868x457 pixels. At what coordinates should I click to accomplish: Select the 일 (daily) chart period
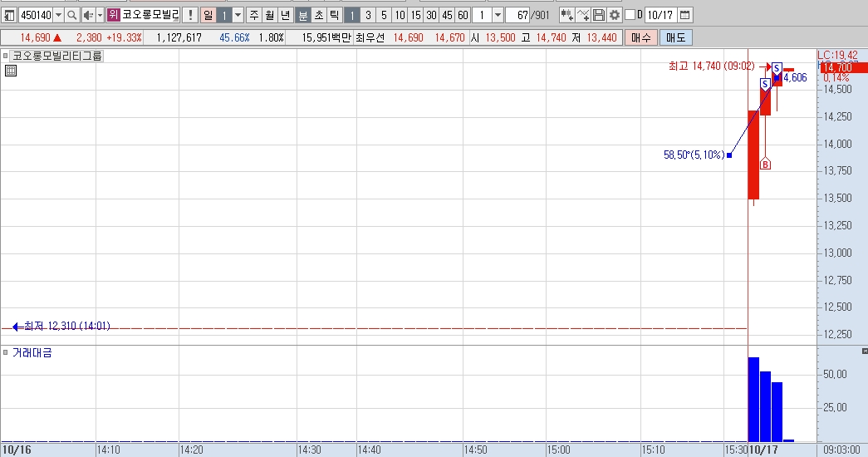coord(208,15)
